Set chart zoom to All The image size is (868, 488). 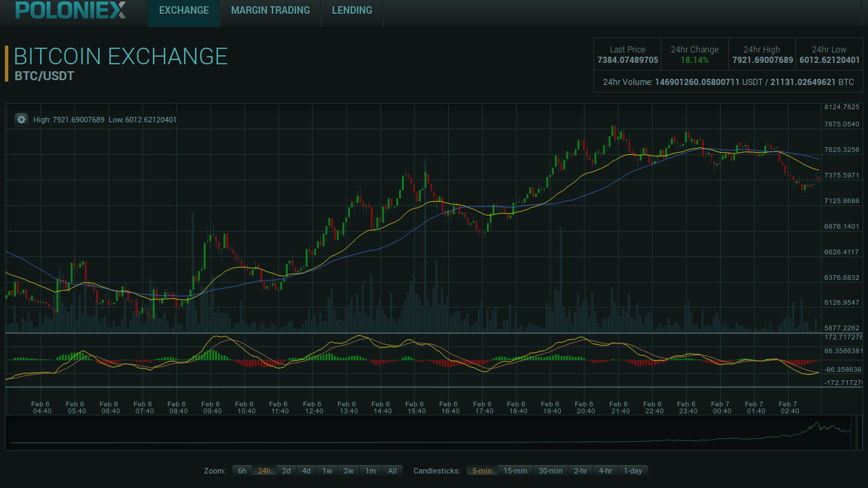tap(392, 471)
